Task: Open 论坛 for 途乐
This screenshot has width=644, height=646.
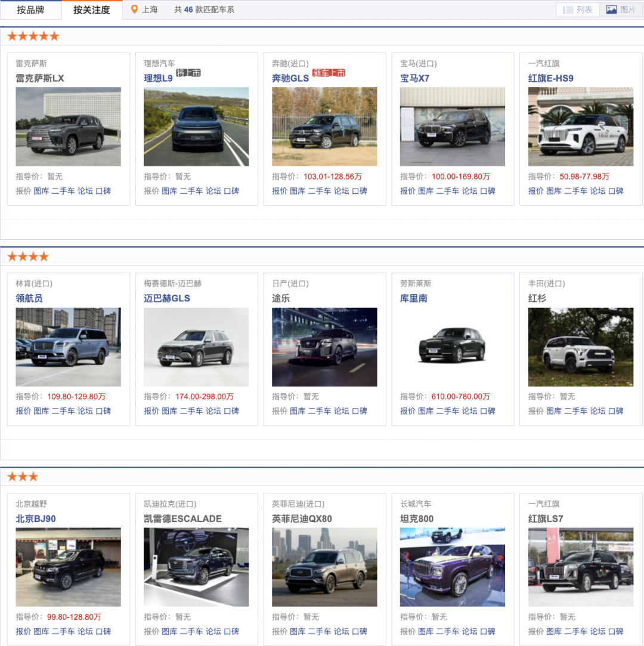Action: click(341, 411)
